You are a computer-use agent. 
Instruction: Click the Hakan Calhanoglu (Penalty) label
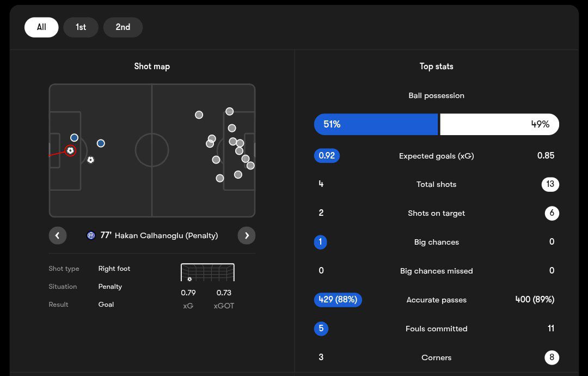[166, 235]
